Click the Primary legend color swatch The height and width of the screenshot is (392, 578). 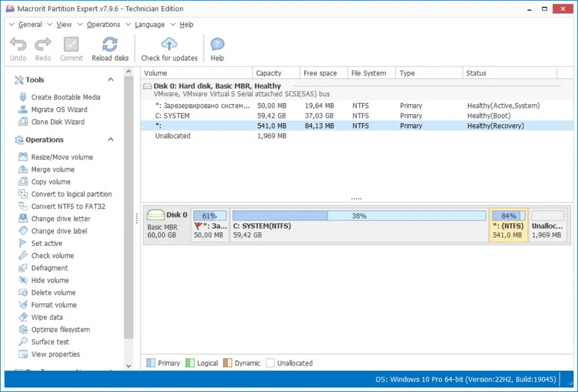150,363
